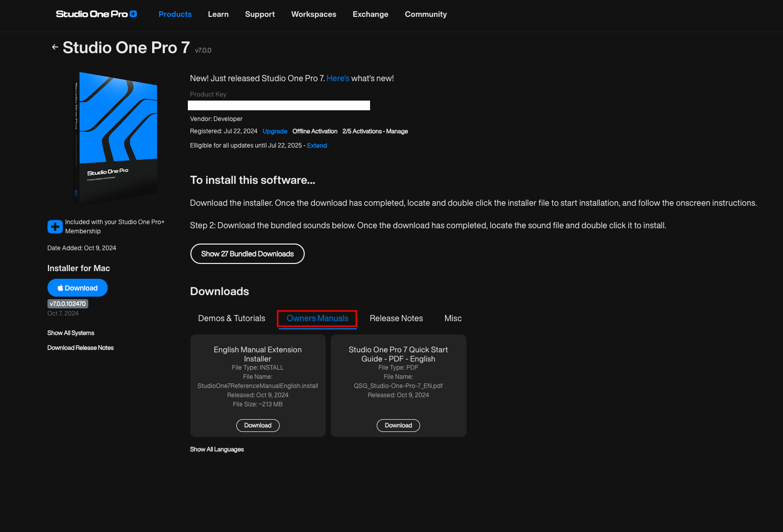Click the Upgrade link
Viewport: 783px width, 532px height.
(275, 131)
